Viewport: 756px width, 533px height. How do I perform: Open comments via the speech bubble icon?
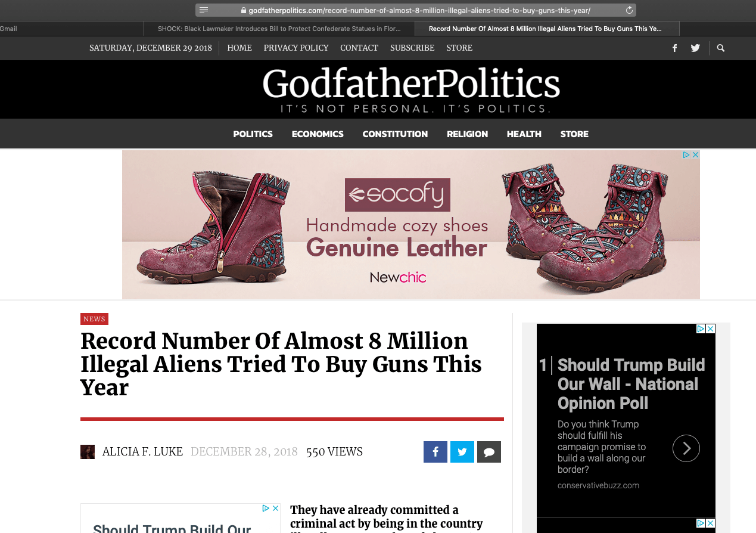[x=489, y=451]
